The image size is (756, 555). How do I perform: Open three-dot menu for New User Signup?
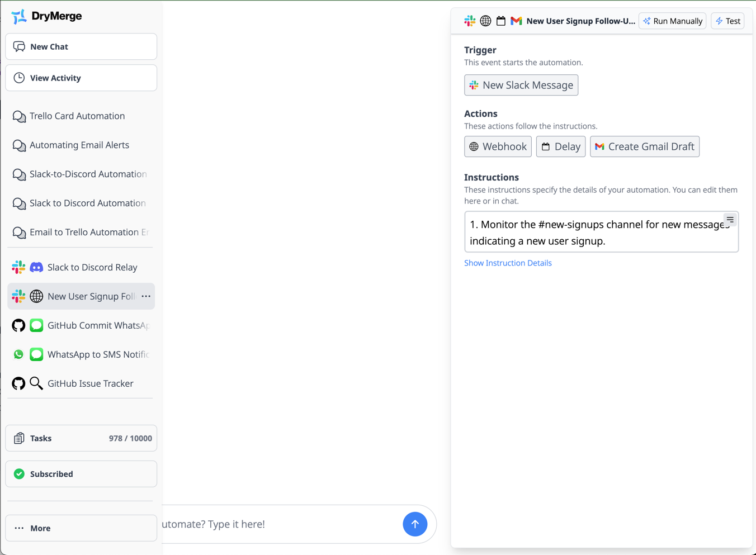(146, 296)
